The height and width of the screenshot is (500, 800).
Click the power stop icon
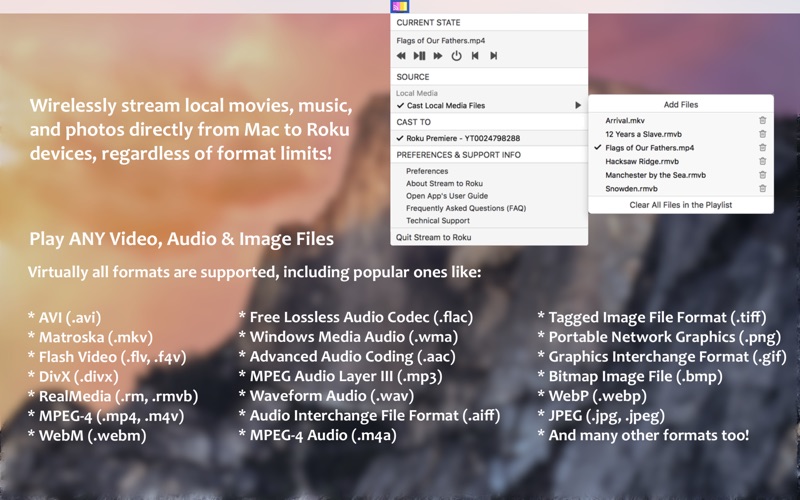tap(456, 56)
